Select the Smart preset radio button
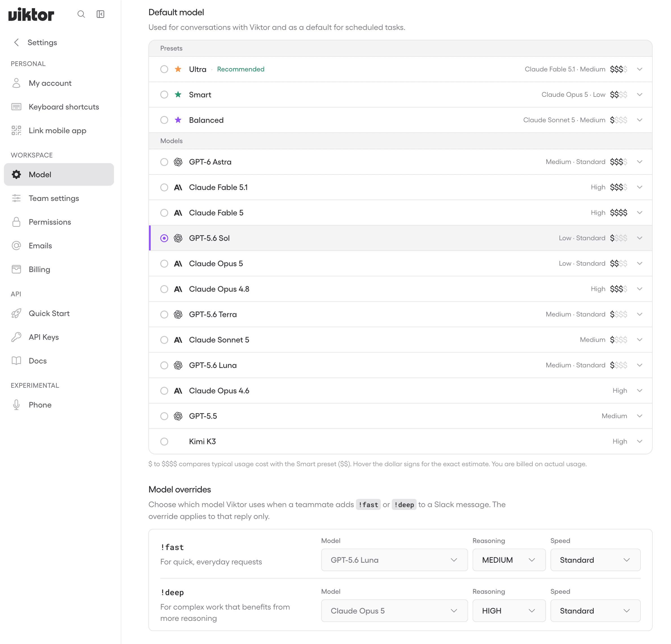This screenshot has width=671, height=644. tap(164, 95)
